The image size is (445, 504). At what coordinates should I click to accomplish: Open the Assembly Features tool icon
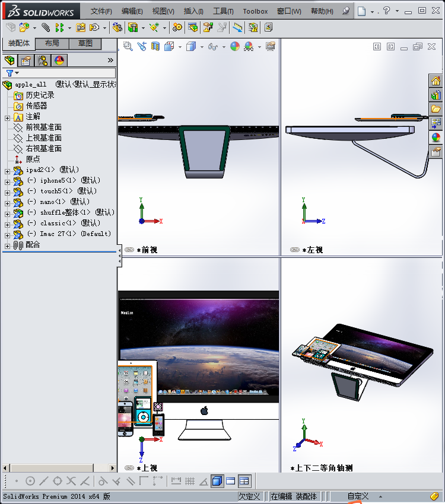pyautogui.click(x=133, y=28)
